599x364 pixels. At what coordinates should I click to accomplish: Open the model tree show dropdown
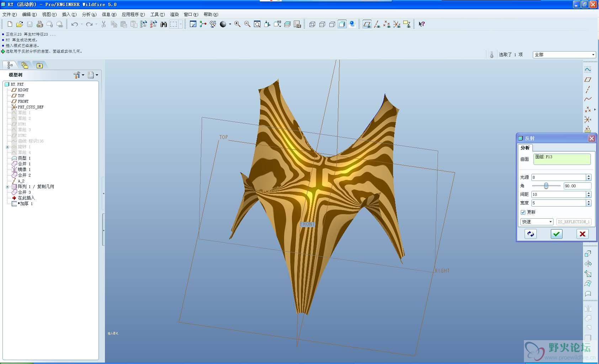(x=93, y=75)
